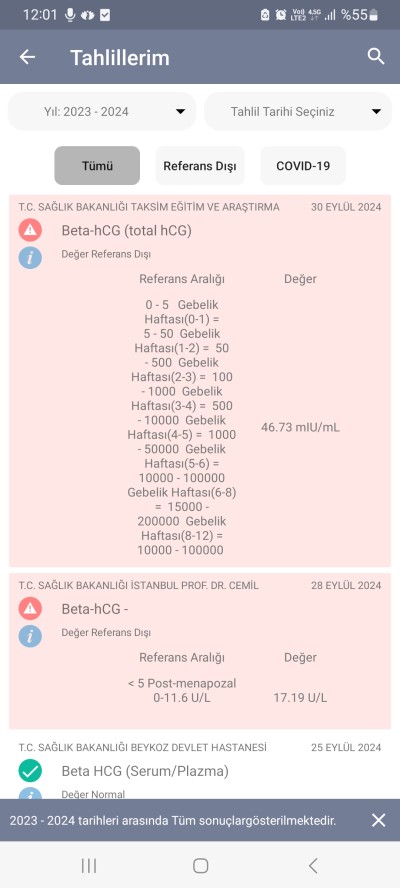Tap Beta HCG (Serum/Plazma) test title
The width and height of the screenshot is (400, 888).
coord(145,771)
